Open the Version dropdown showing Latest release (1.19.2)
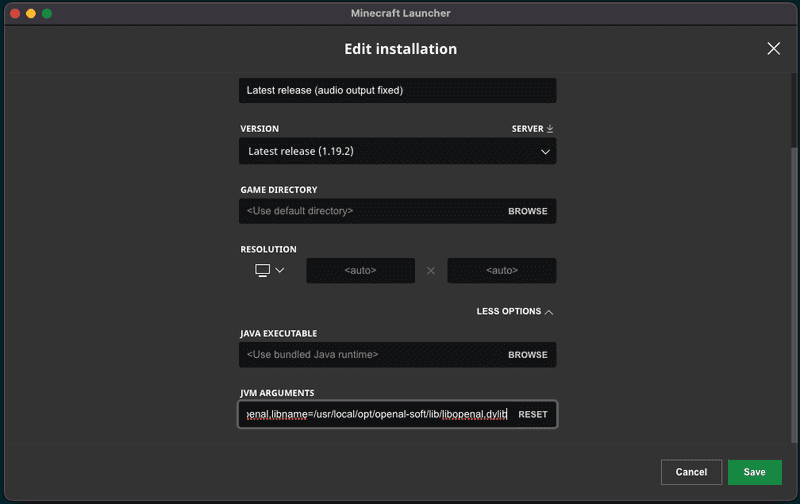 (x=397, y=151)
